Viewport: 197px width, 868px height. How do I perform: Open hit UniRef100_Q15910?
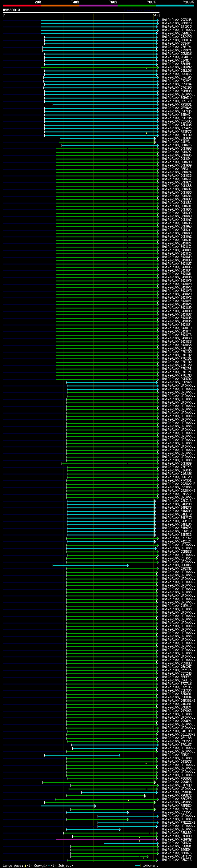[177, 606]
